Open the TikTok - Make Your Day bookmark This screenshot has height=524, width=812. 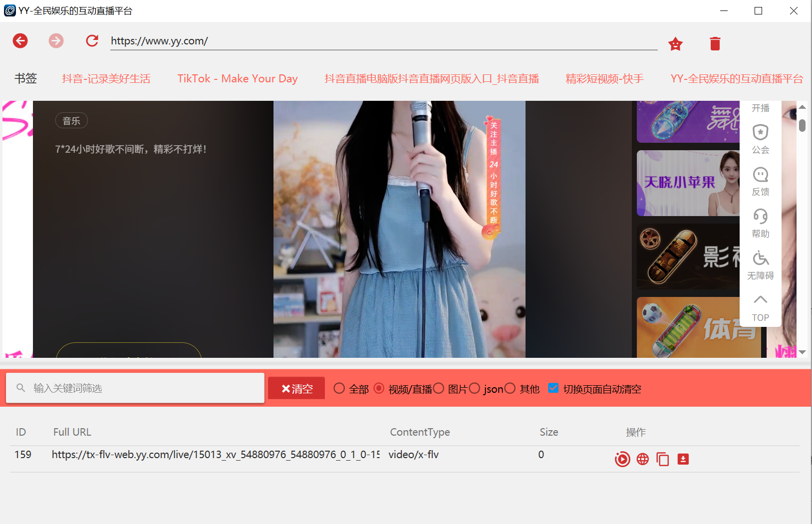click(x=237, y=79)
